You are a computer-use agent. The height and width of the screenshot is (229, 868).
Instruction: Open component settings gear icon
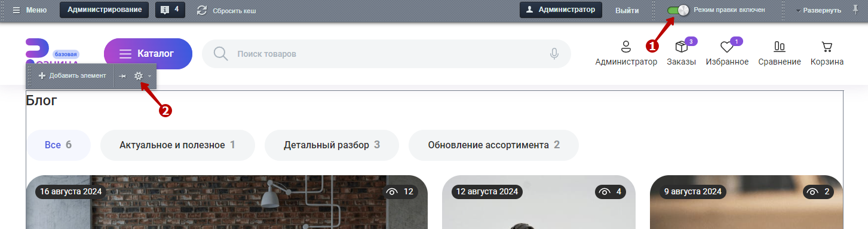[139, 77]
